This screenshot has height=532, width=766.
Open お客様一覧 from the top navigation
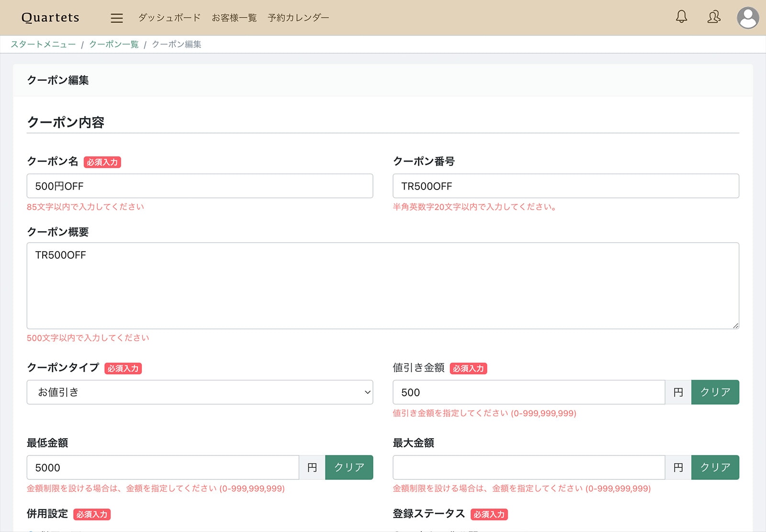(234, 18)
